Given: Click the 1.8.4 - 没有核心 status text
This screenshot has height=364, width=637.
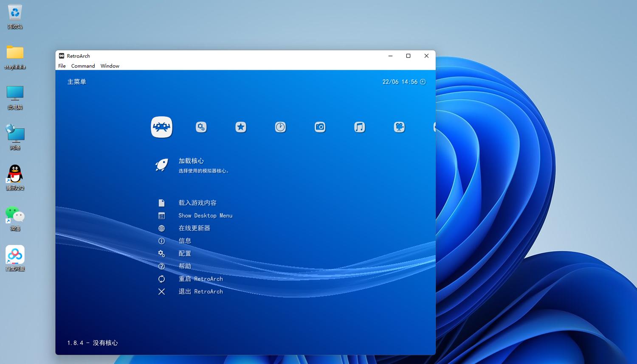Looking at the screenshot, I should (x=93, y=343).
